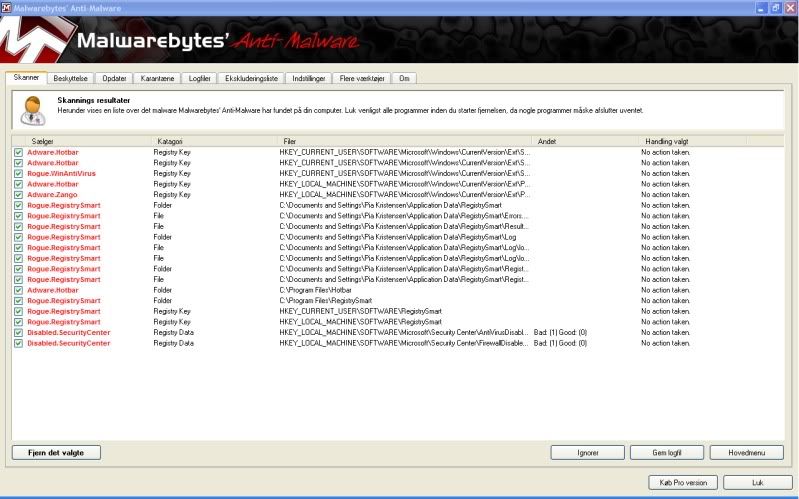Toggle checkbox for HKEY_LOCAL_MACHINE\SOFTWARE\RegistrySmart row
Screen dimensions: 799x499
(x=18, y=322)
